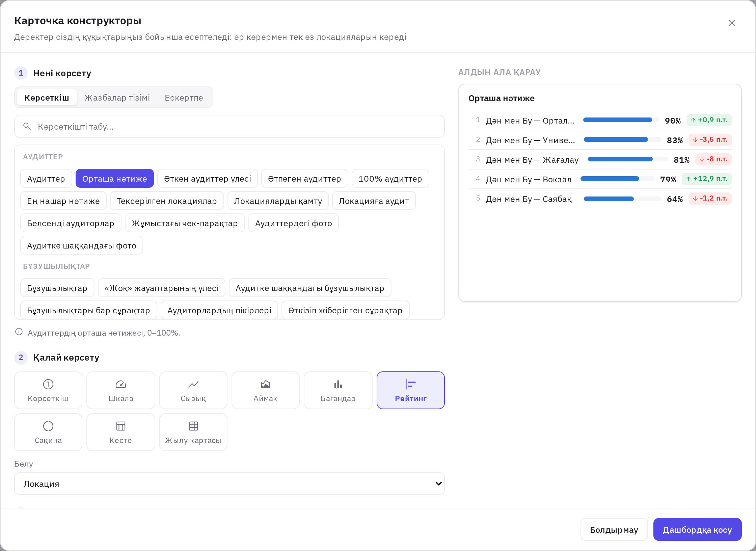
Task: Select Ең нашар нәтиже chip
Action: [63, 201]
